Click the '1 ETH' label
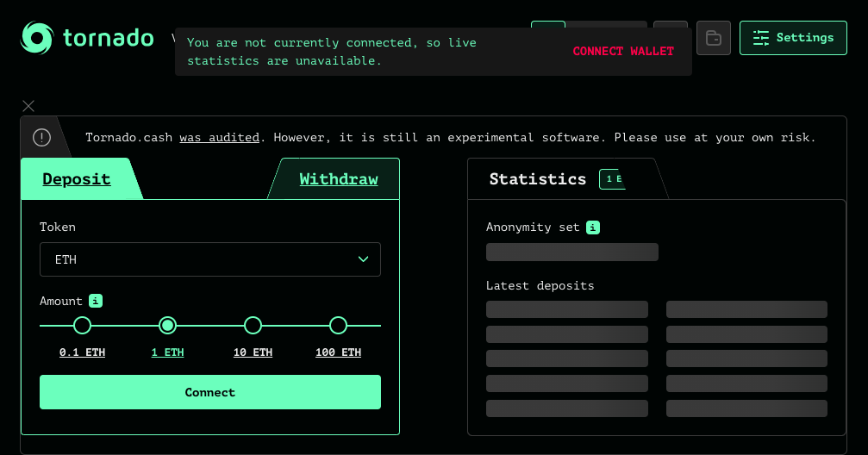Viewport: 868px width, 455px height. [168, 352]
